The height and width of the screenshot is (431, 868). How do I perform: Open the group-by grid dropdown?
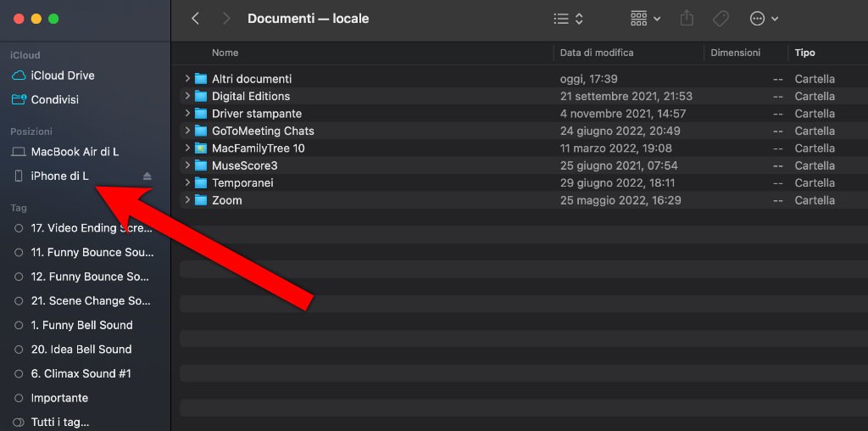point(645,19)
